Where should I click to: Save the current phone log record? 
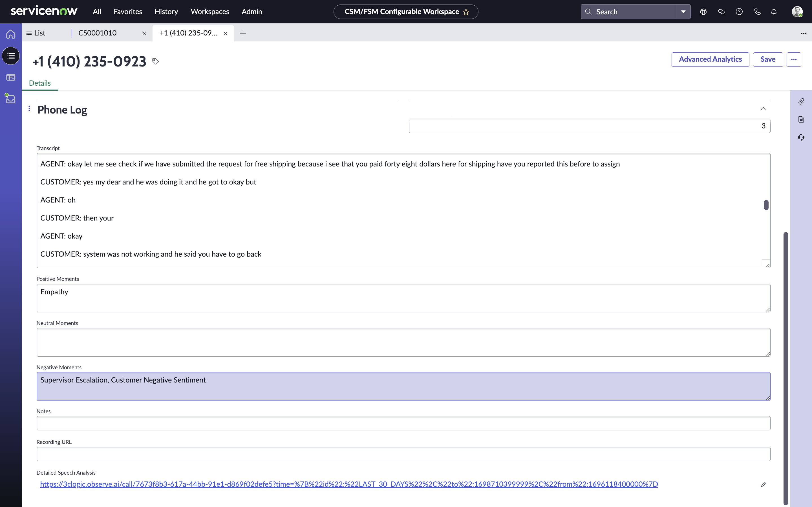click(x=767, y=59)
